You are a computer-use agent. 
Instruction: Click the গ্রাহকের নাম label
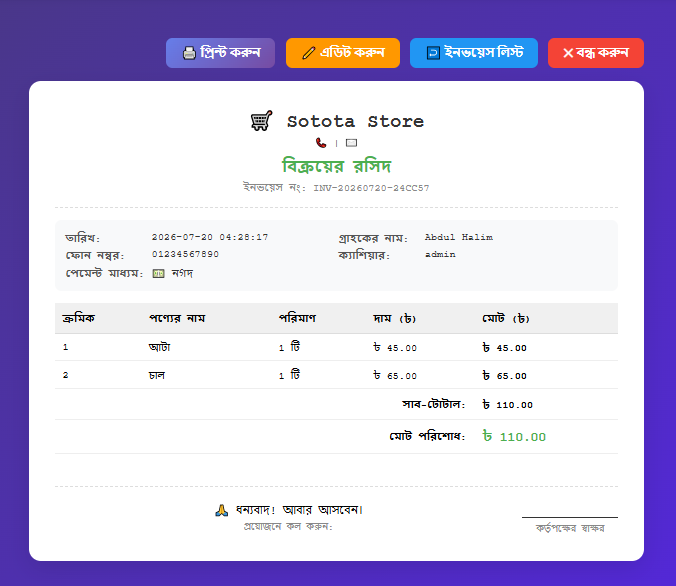(x=373, y=238)
